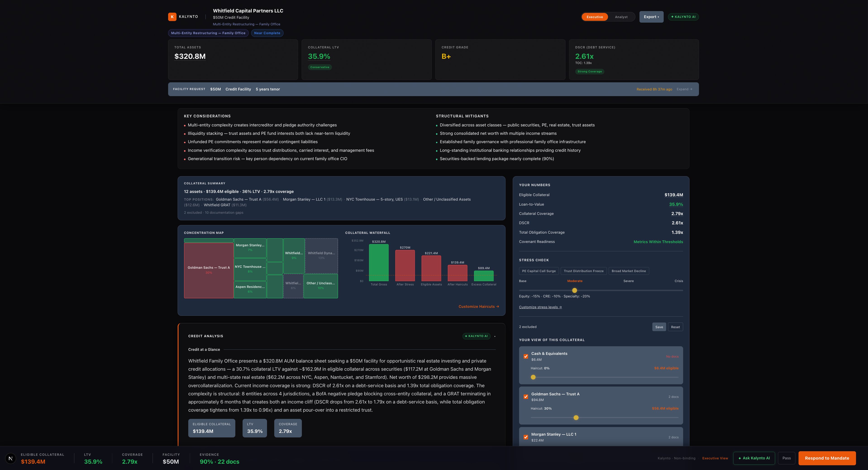Click Kalynto AI badge in Credit Analysis

[x=476, y=336]
